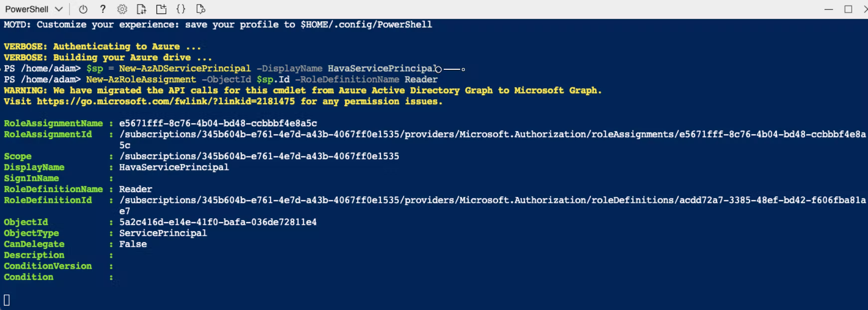Click the upload/download files icon
Screen dimensions: 868x310
pyautogui.click(x=142, y=9)
